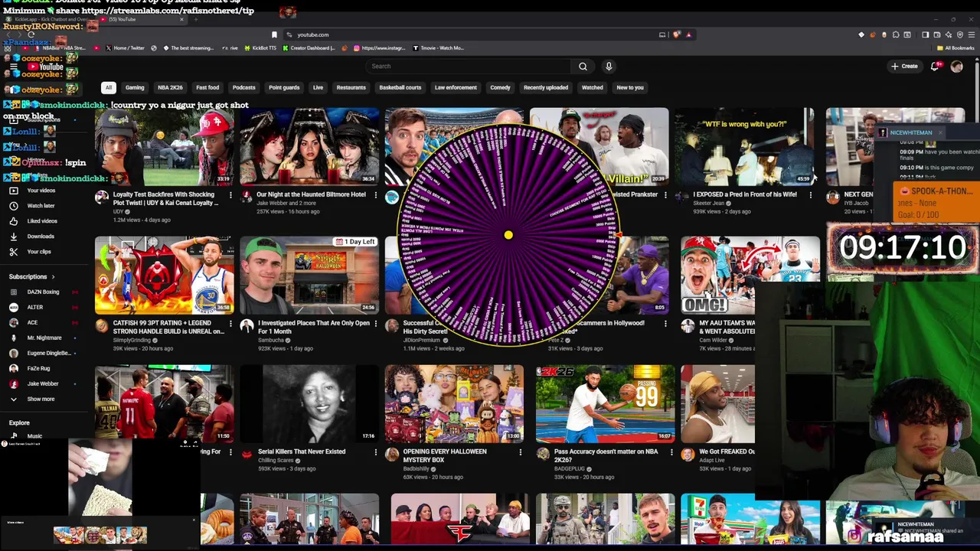The image size is (980, 551).
Task: Open Pass Accuracy NBA 2K26 thumbnail
Action: point(605,404)
